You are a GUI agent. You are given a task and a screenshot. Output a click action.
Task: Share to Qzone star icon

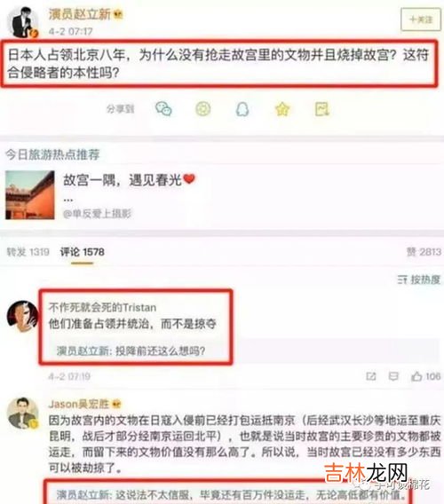point(282,109)
